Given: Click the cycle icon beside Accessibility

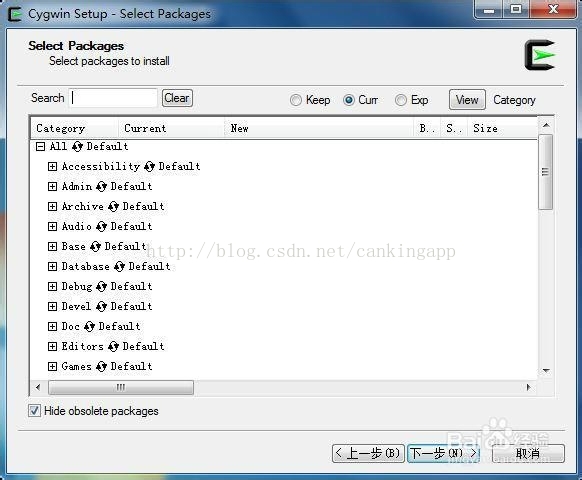Looking at the screenshot, I should 149,167.
